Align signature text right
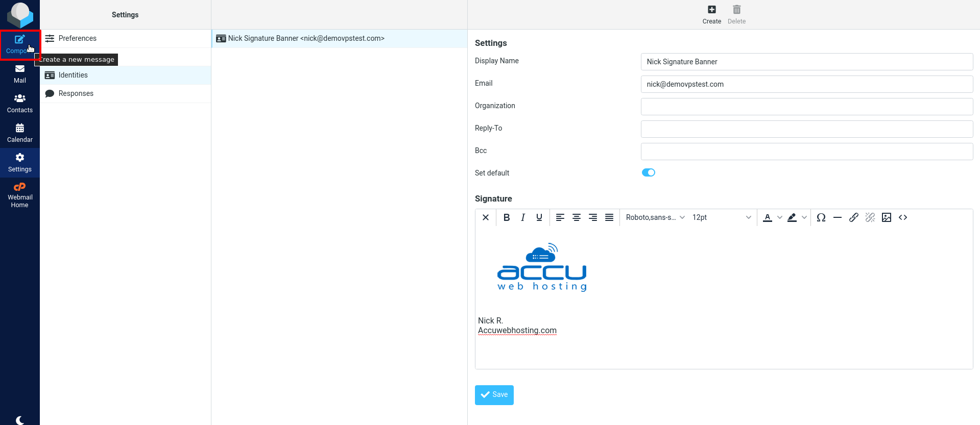 tap(593, 217)
